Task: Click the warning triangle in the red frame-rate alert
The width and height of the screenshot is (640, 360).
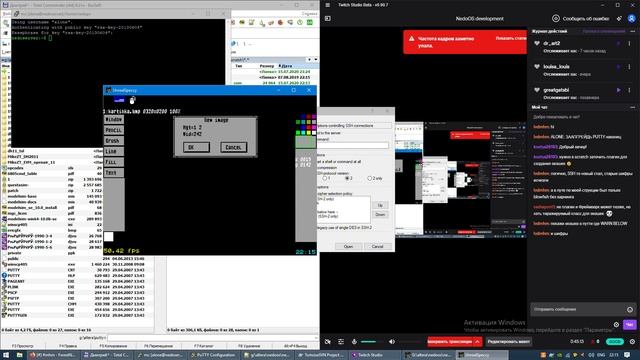Action: 411,39
